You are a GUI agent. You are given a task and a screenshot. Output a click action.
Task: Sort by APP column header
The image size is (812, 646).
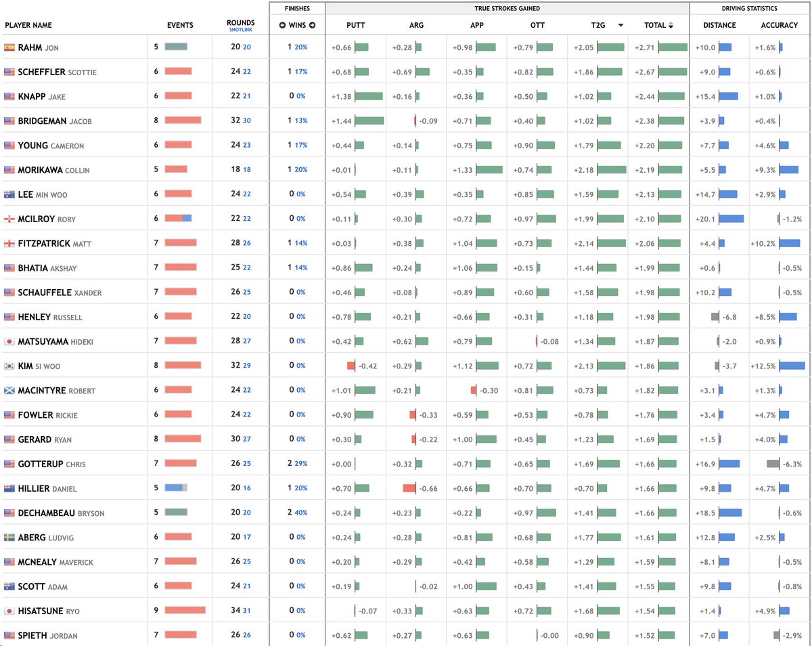click(476, 26)
